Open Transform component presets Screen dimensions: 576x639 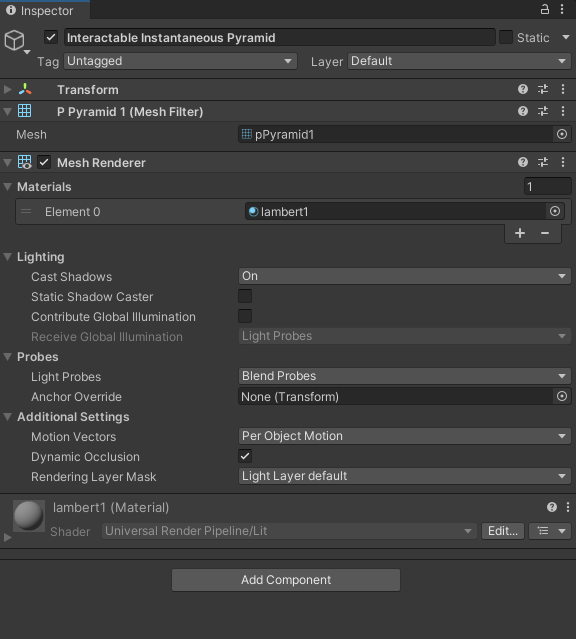(x=543, y=89)
